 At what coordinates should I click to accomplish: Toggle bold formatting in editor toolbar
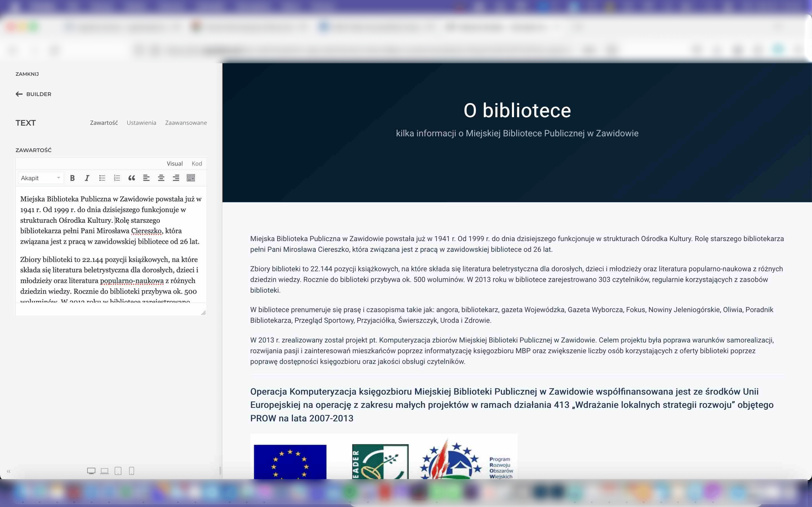(x=72, y=178)
